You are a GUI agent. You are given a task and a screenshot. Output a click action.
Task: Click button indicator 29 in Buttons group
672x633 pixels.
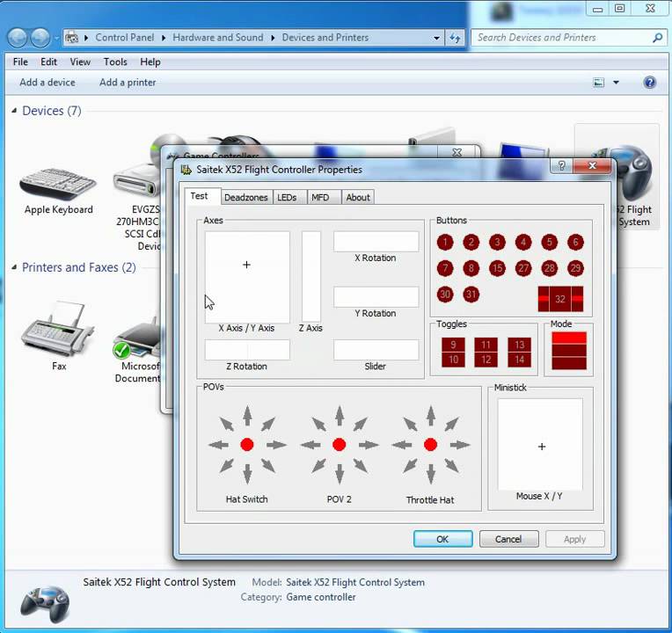pos(575,268)
